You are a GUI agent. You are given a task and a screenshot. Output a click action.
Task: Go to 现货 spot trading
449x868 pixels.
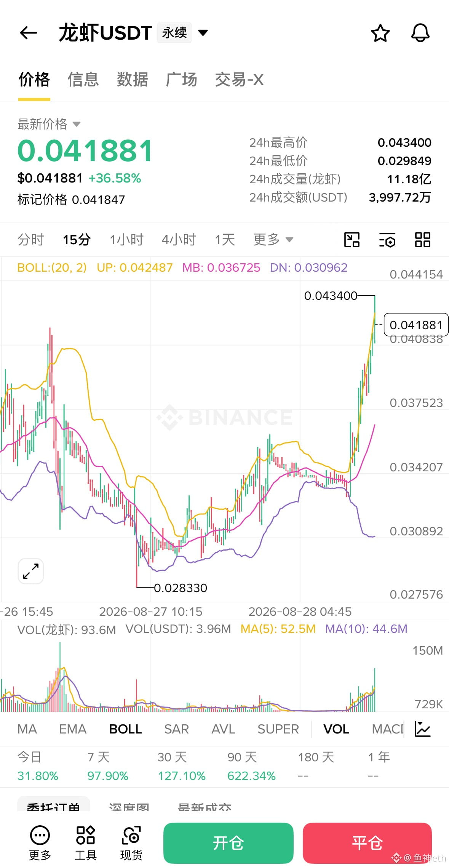(x=131, y=843)
